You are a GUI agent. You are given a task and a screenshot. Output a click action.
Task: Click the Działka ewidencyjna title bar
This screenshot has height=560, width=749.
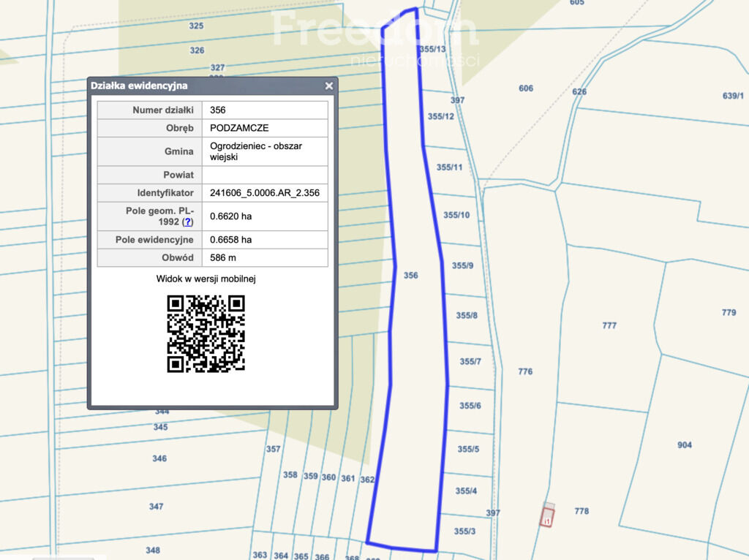[205, 86]
